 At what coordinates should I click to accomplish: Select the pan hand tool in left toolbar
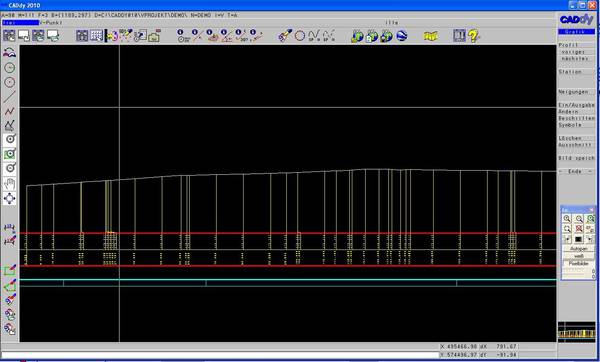[10, 184]
